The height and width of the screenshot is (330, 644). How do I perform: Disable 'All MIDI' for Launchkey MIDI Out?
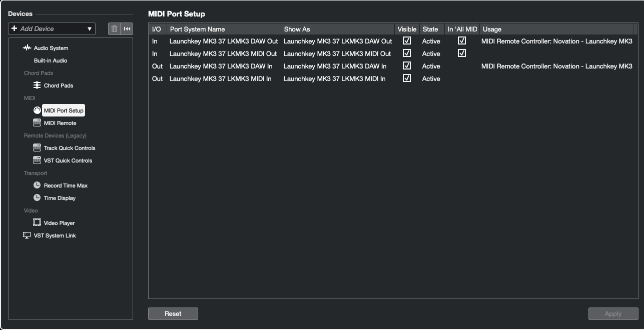pyautogui.click(x=462, y=53)
